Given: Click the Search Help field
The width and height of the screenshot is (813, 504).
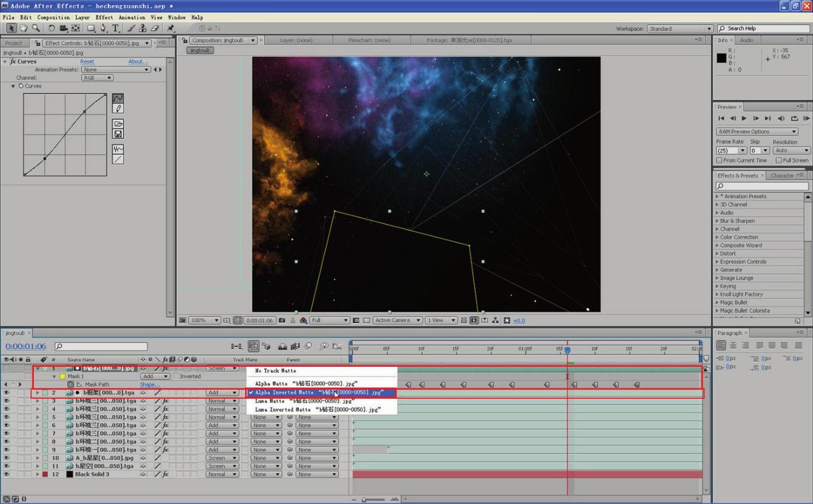Looking at the screenshot, I should pos(764,29).
